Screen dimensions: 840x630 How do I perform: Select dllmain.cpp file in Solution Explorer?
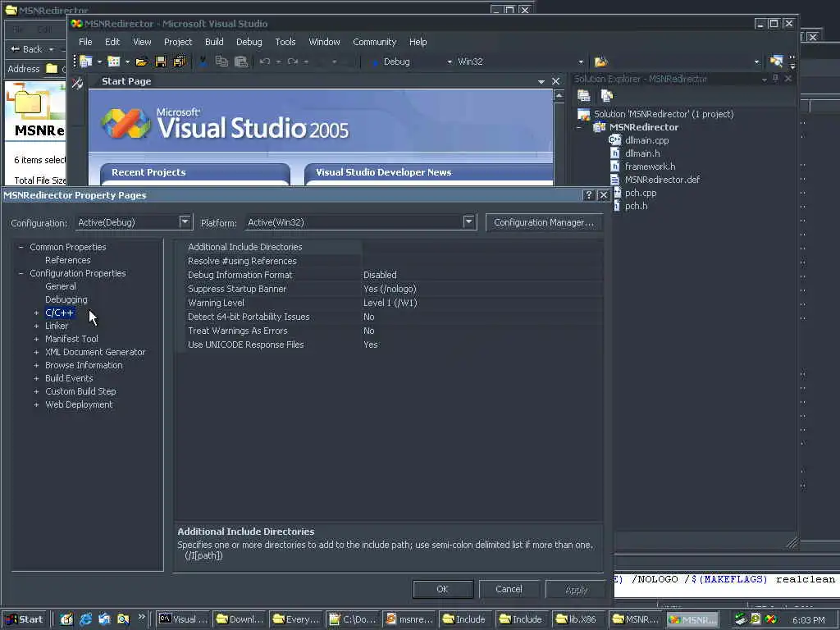646,140
